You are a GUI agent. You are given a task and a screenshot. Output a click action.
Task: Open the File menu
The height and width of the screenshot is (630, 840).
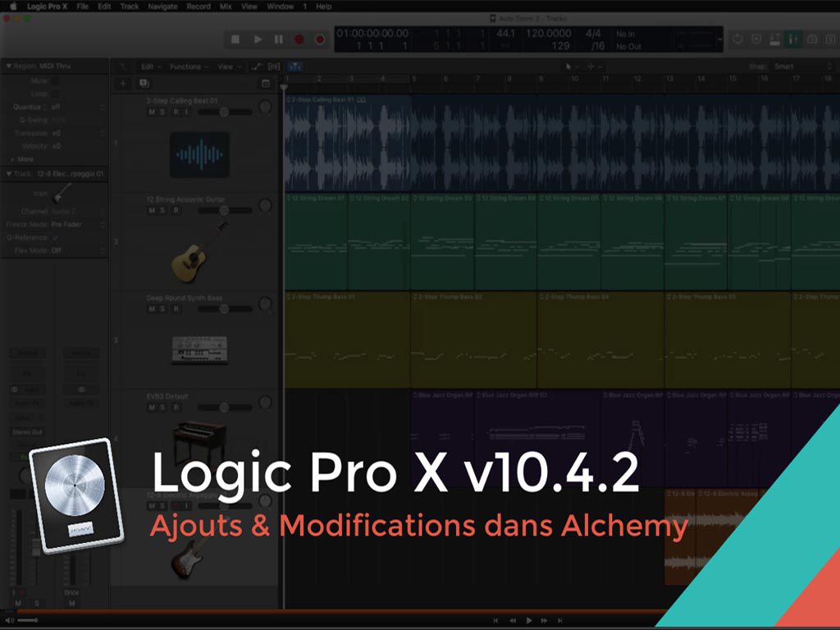83,7
